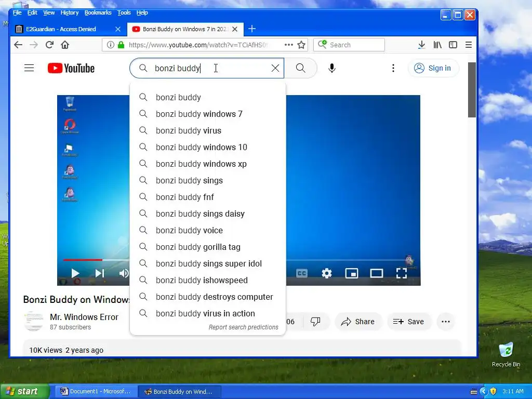Screen dimensions: 532x399
Task: Open the Help menu
Action: point(142,12)
